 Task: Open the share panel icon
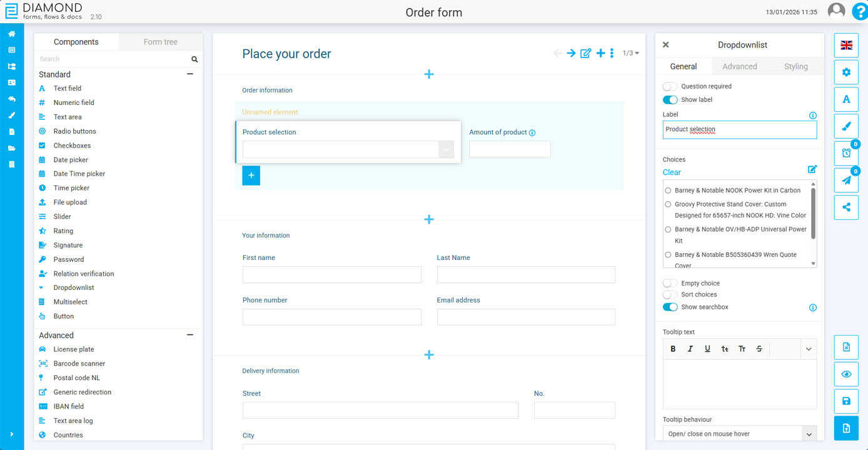pyautogui.click(x=846, y=207)
